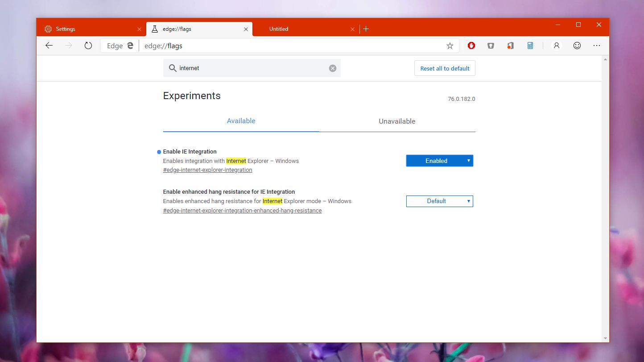This screenshot has width=644, height=362.
Task: Close the Edge browser window
Action: pos(599,25)
